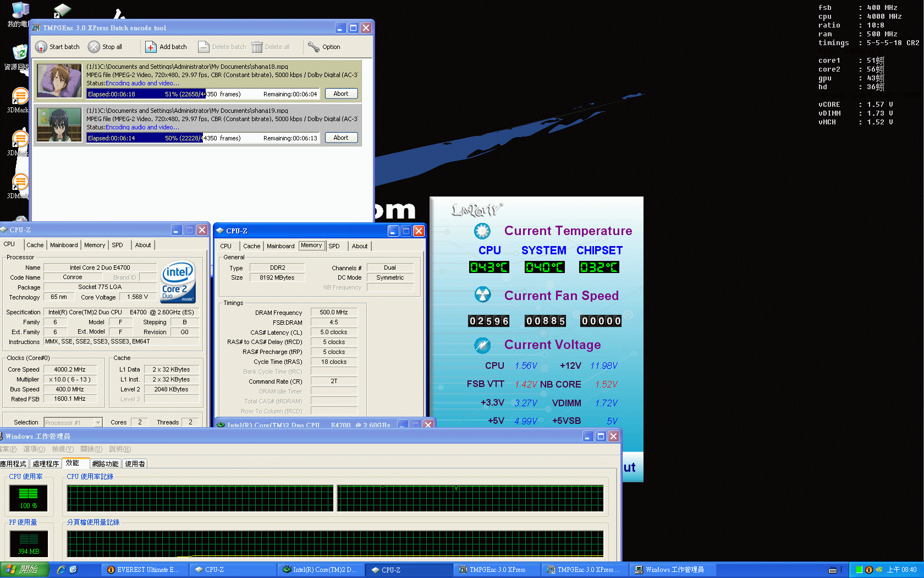
Task: Click the Command Rate 2T field
Action: pos(334,381)
